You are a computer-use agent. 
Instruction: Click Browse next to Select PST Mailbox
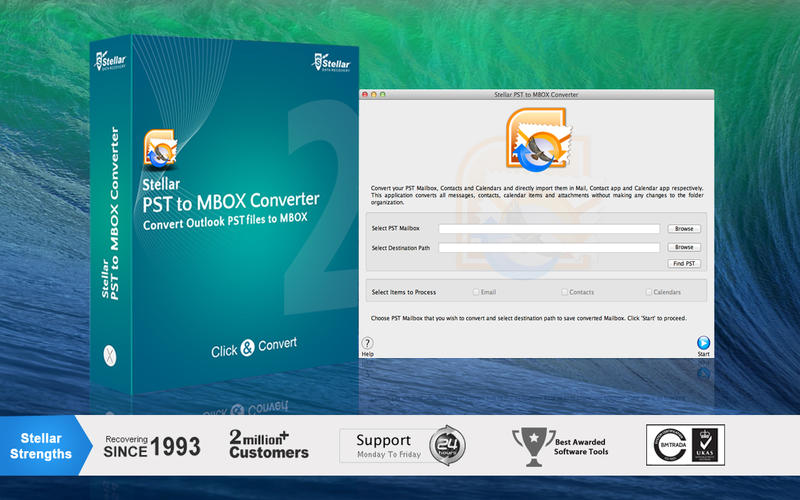(684, 229)
